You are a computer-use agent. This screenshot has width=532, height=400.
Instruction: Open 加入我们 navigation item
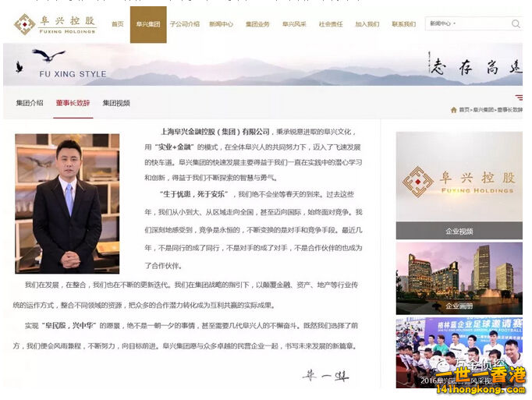point(367,24)
